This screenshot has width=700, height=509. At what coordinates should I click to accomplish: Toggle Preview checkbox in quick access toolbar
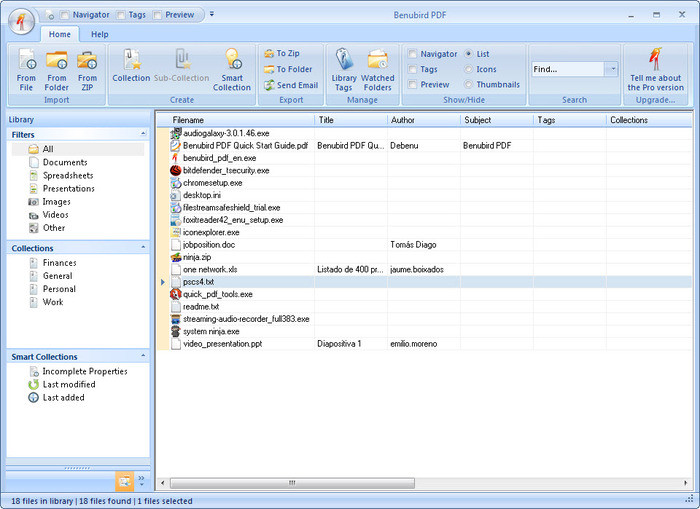tap(157, 15)
